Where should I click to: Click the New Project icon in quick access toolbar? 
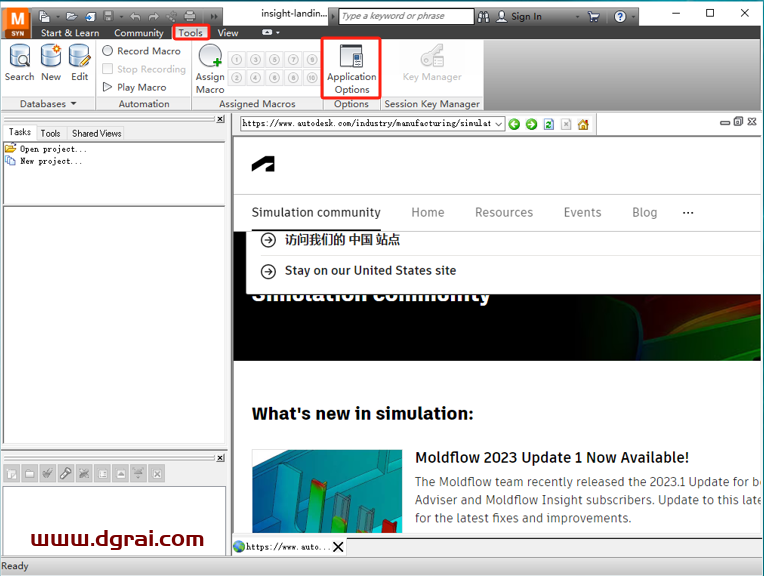44,16
